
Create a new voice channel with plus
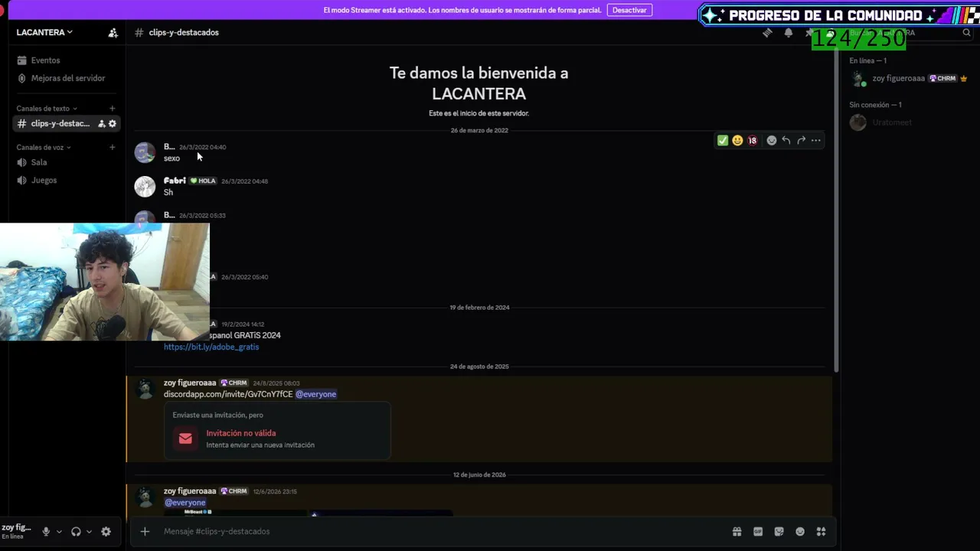pos(113,148)
